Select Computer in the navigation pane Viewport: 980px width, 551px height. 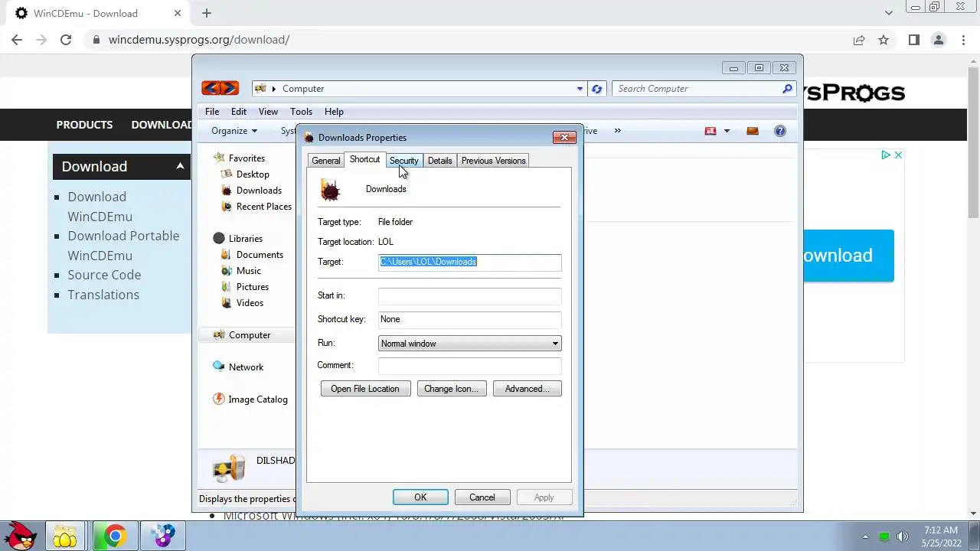click(250, 335)
